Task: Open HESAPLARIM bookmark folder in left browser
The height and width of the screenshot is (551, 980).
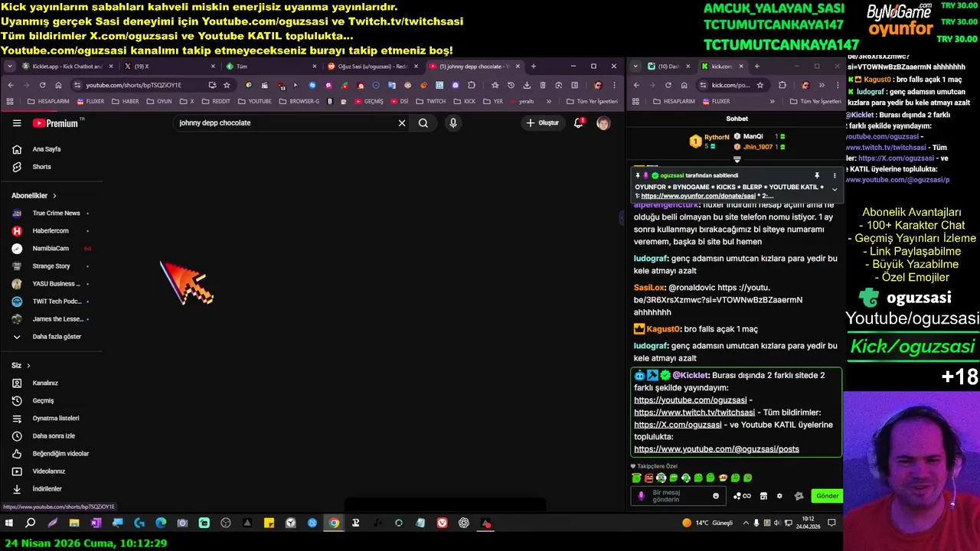Action: (48, 101)
